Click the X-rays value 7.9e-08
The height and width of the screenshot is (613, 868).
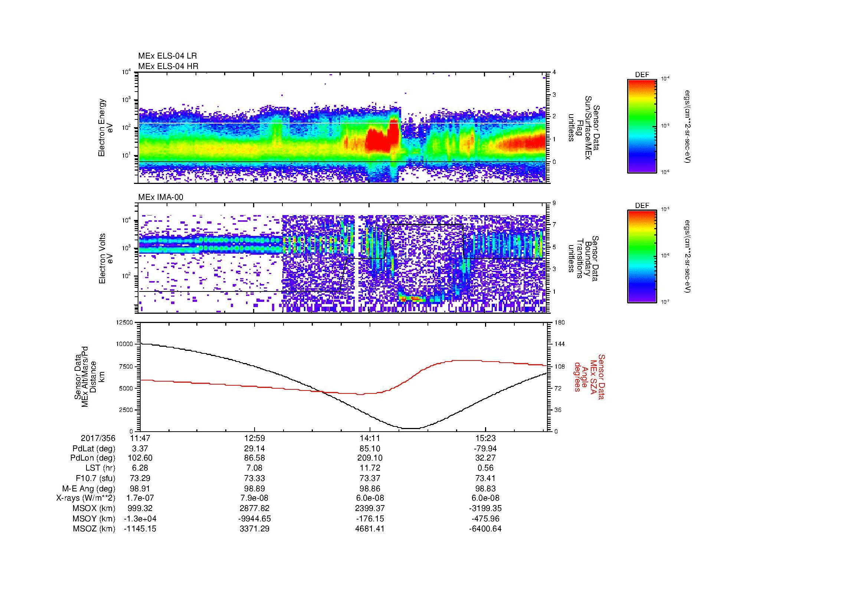click(255, 498)
